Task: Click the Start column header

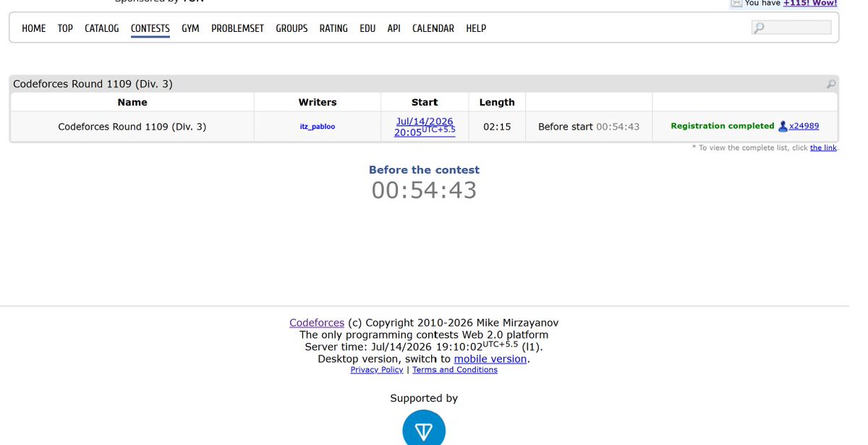Action: tap(425, 102)
